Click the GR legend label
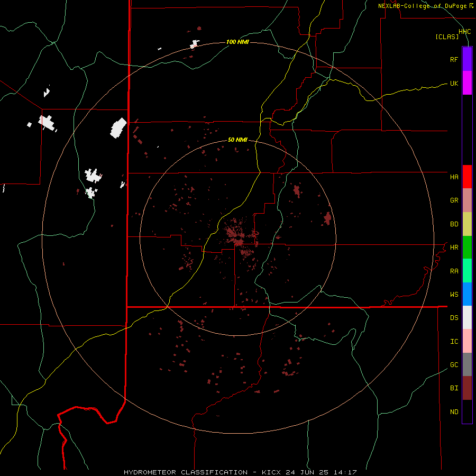This screenshot has height=476, width=476. pos(454,200)
